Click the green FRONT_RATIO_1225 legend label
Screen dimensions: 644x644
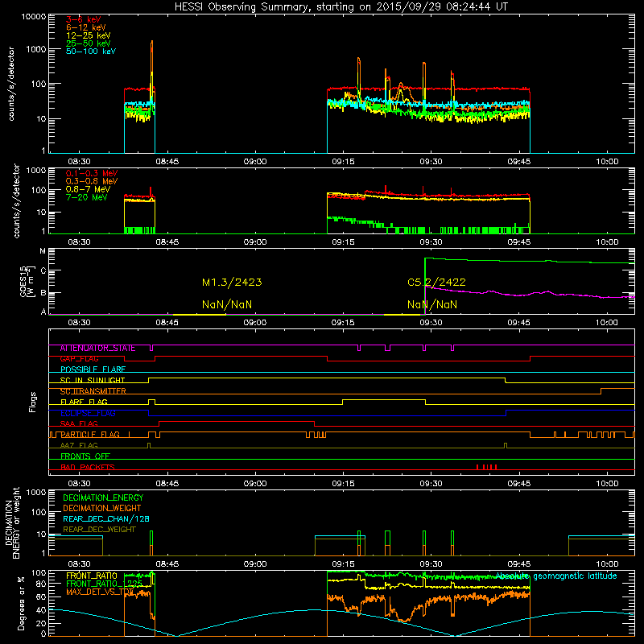pyautogui.click(x=105, y=584)
